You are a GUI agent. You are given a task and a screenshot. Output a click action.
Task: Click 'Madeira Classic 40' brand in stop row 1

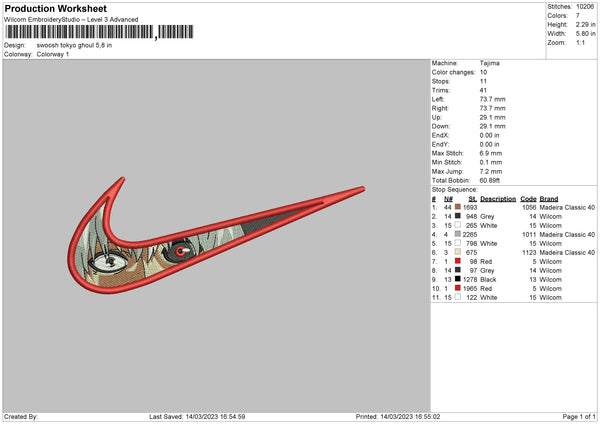coord(567,207)
